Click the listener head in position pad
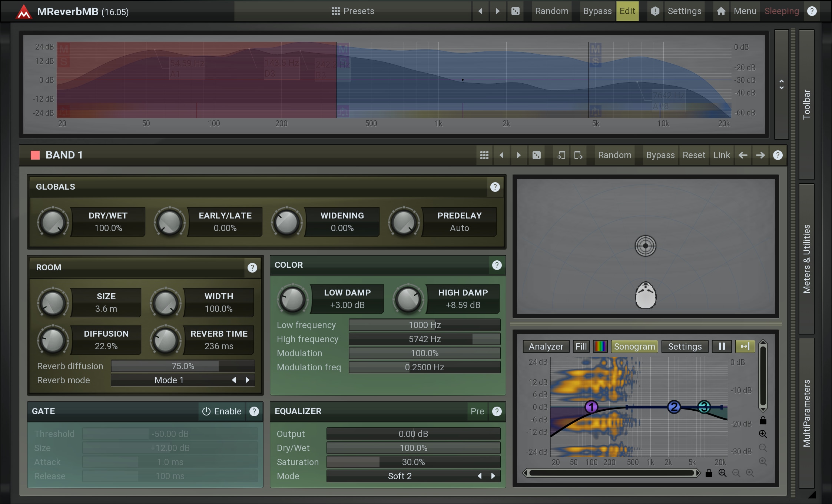This screenshot has height=504, width=832. tap(646, 295)
